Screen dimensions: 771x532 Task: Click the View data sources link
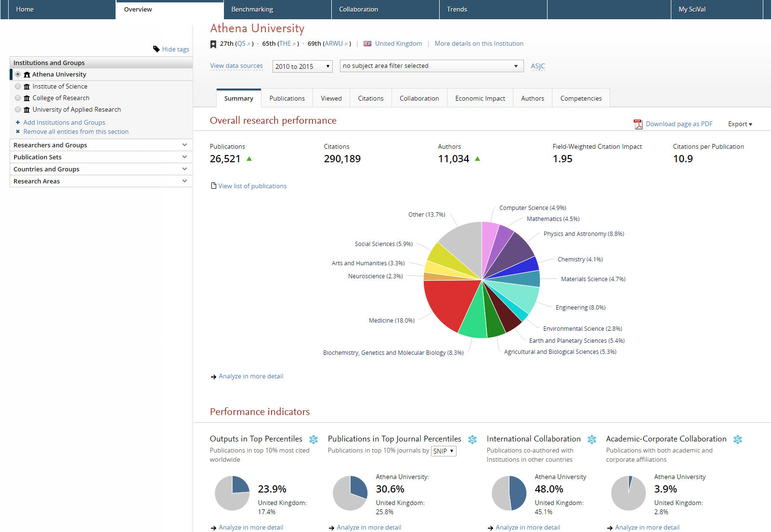click(x=236, y=66)
